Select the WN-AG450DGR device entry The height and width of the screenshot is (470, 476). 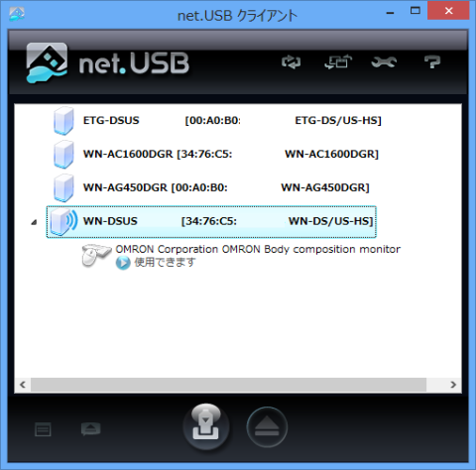click(211, 187)
